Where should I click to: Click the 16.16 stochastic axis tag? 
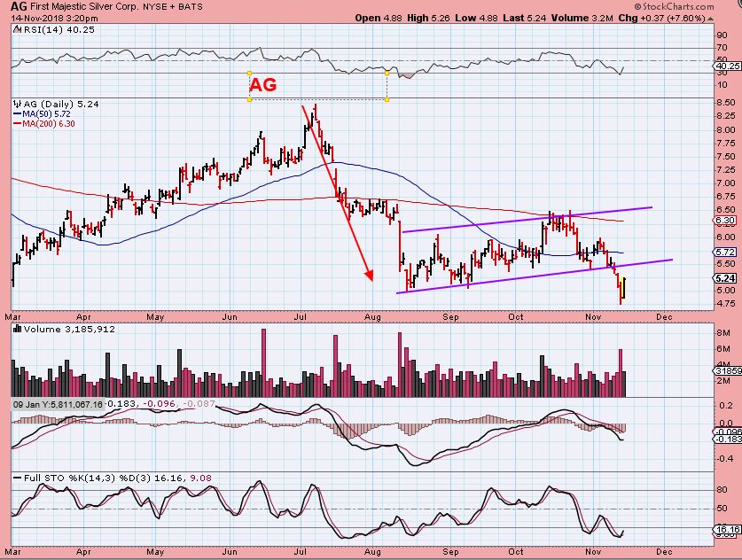[729, 530]
